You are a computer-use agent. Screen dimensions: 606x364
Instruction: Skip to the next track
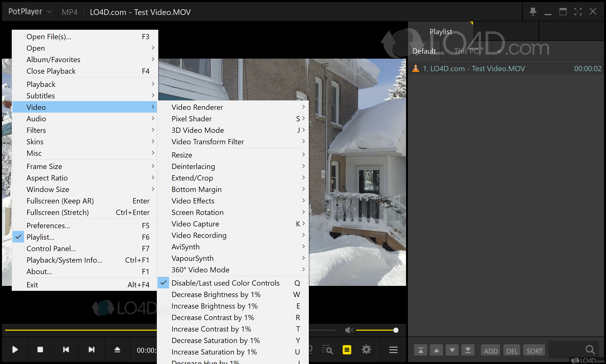click(x=92, y=350)
